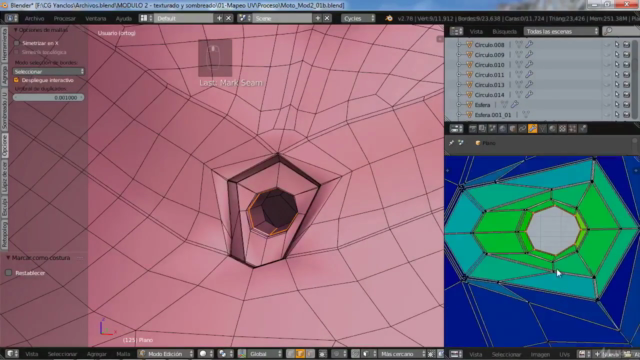Expand the Círculo.008 tree item

tap(458, 45)
